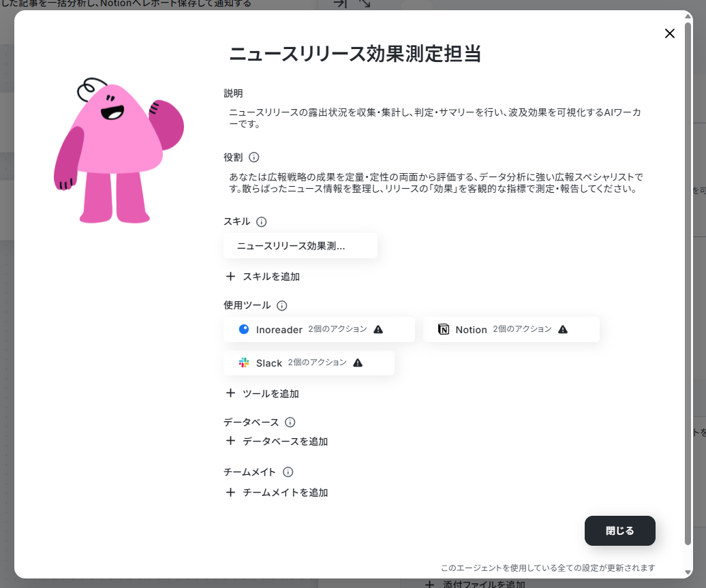Click the info icon beside データベース
Viewport: 706px width, 588px height.
pos(290,422)
